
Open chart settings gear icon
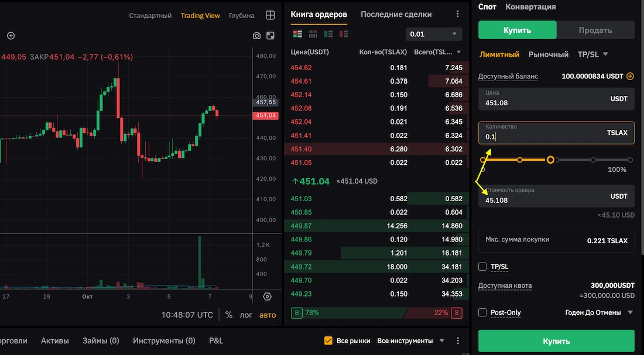[268, 297]
